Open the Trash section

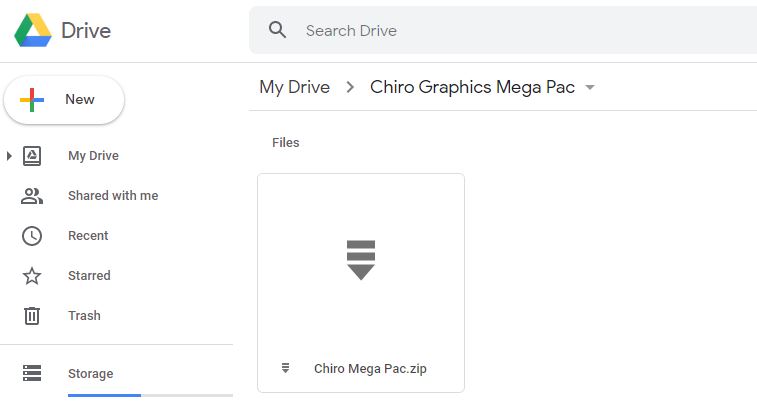tap(84, 316)
